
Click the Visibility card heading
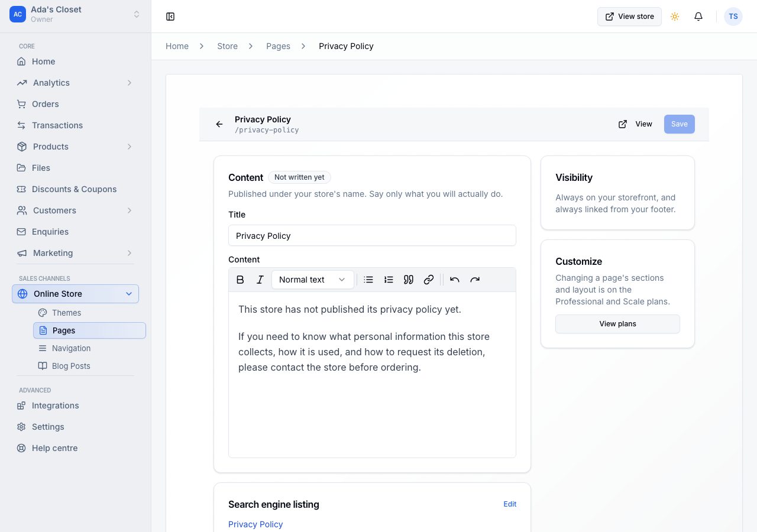pyautogui.click(x=574, y=177)
